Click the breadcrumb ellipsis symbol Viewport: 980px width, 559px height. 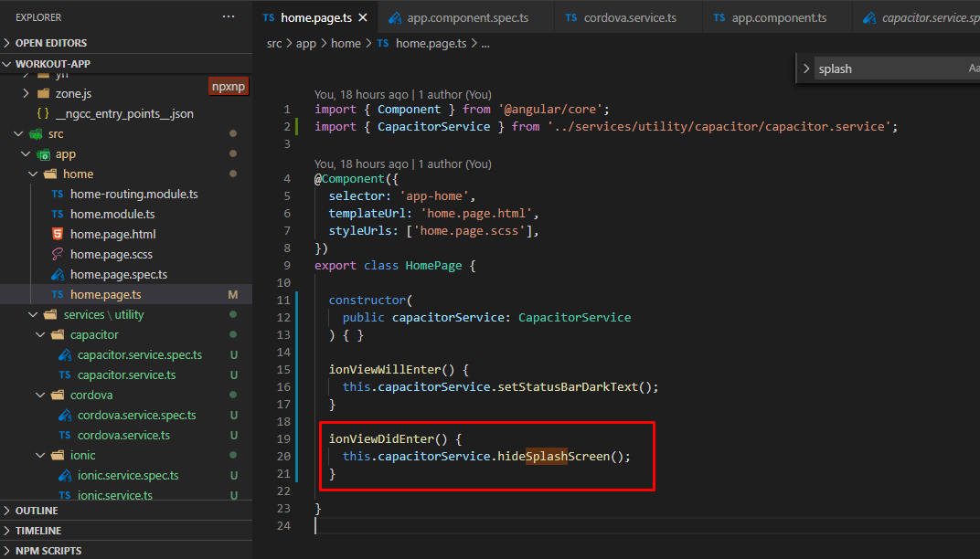click(x=485, y=43)
